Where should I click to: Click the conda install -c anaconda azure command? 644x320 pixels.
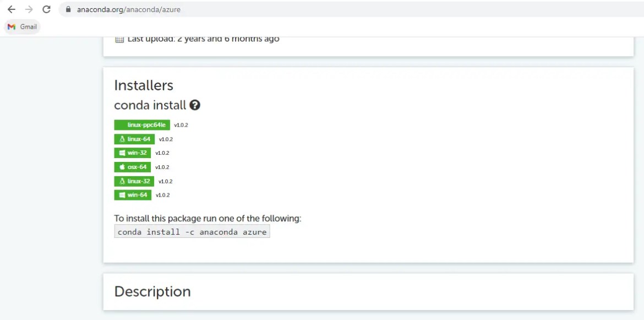(192, 232)
